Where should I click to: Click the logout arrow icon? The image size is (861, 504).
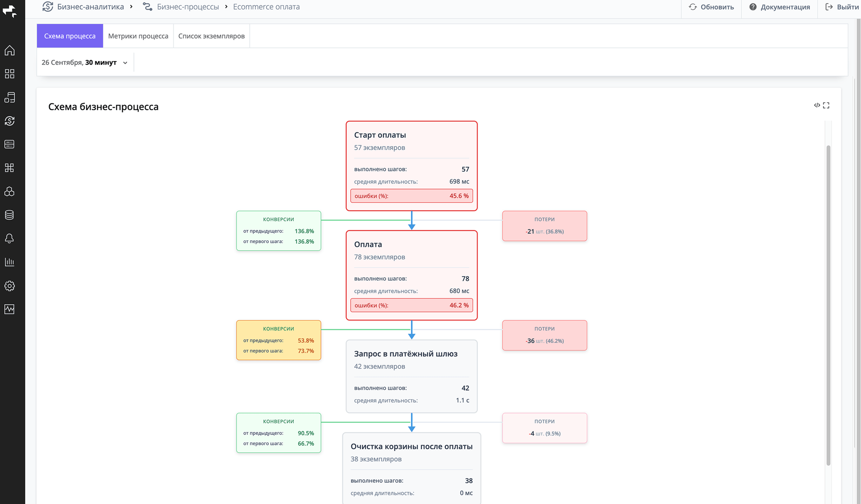[829, 7]
